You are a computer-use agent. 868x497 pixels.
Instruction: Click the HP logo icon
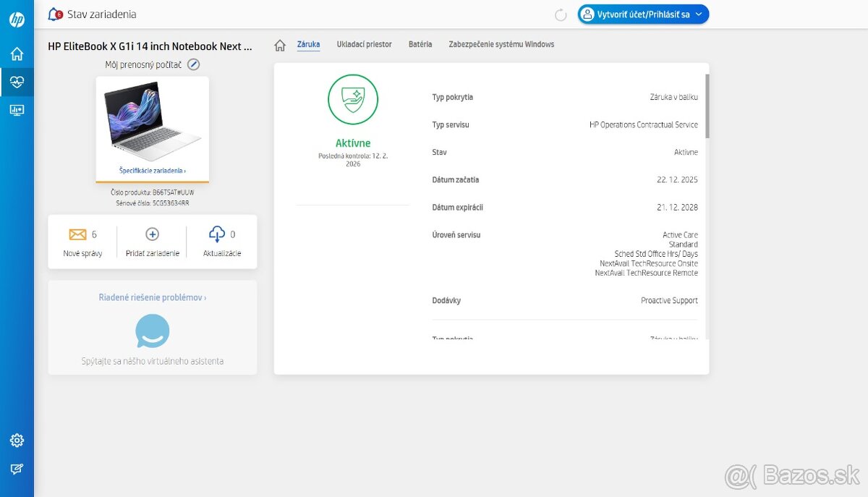(17, 20)
